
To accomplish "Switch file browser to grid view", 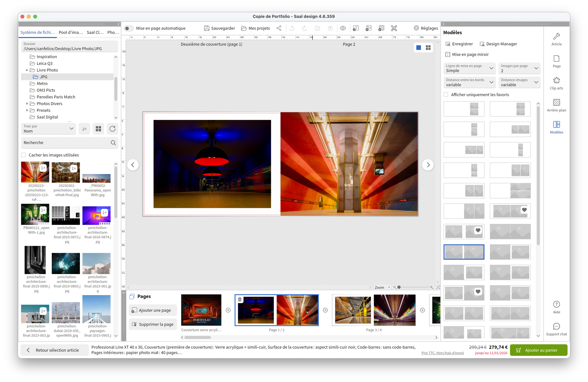I will tap(98, 129).
